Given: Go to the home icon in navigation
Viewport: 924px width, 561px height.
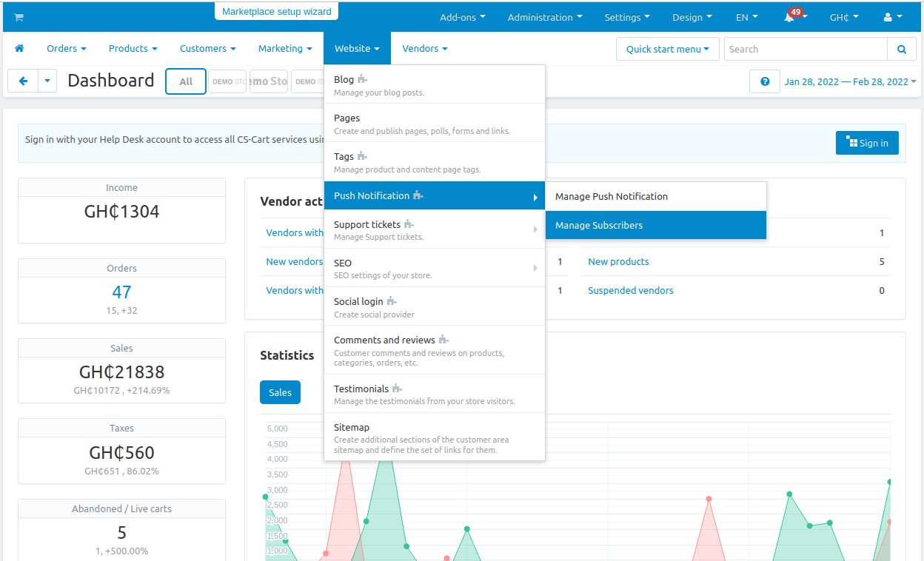Looking at the screenshot, I should coord(19,49).
